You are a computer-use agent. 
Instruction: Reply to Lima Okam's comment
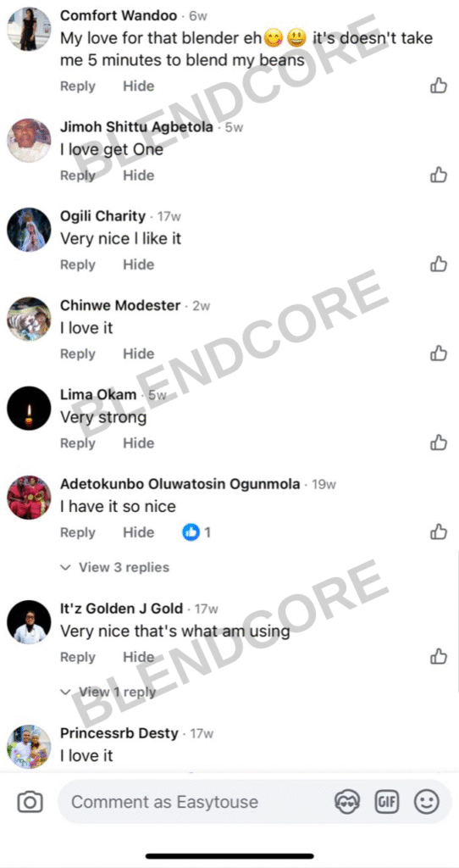pyautogui.click(x=77, y=442)
